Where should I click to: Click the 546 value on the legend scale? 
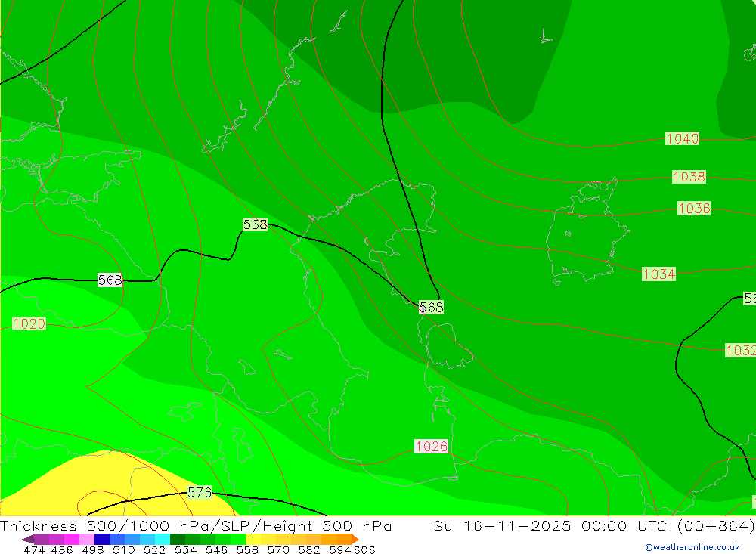tap(216, 550)
